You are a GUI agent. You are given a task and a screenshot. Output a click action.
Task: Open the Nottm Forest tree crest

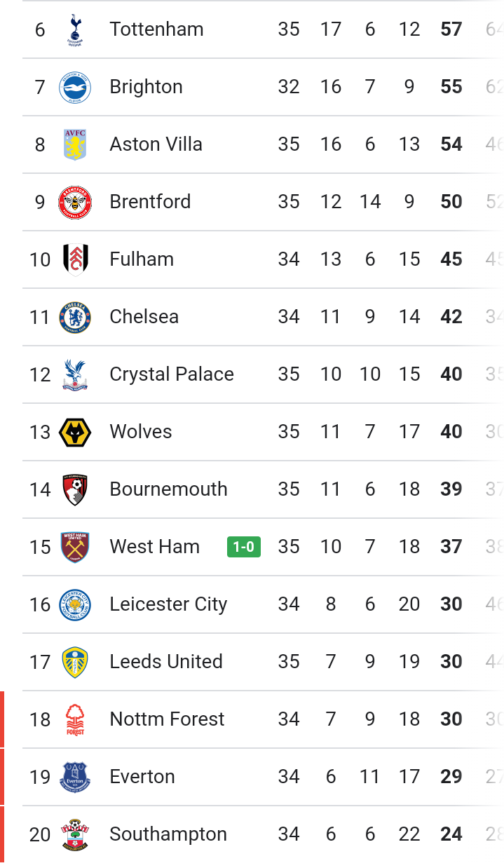tap(75, 719)
